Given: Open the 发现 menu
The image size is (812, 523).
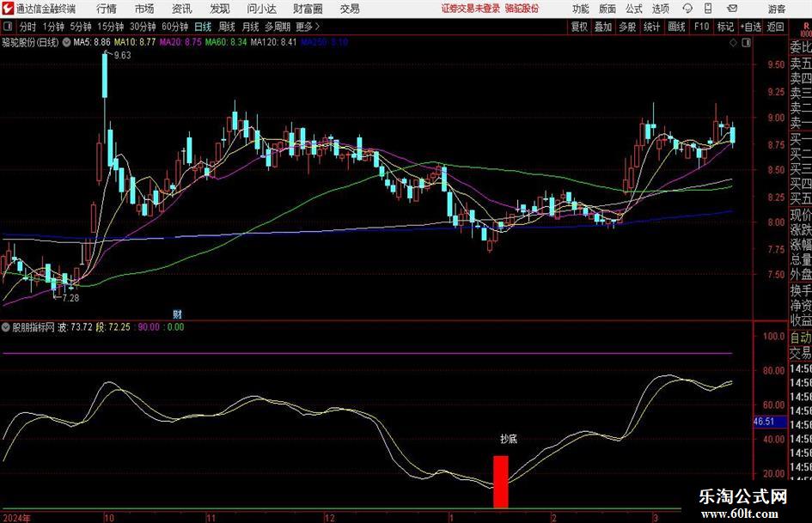Looking at the screenshot, I should click(x=220, y=9).
